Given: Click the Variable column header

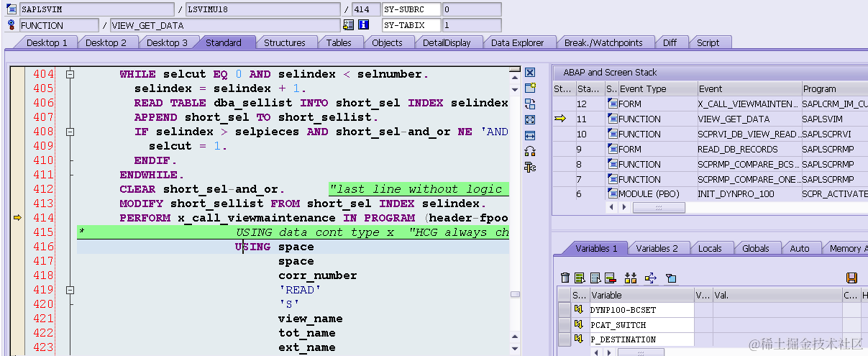Looking at the screenshot, I should pyautogui.click(x=641, y=295).
